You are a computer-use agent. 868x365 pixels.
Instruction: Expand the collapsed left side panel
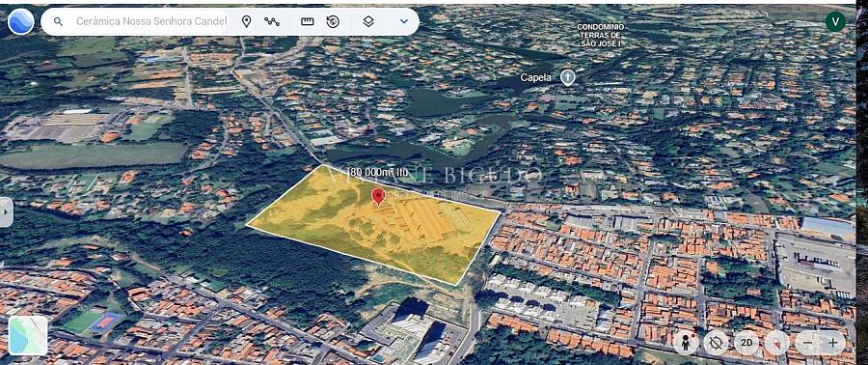(x=6, y=212)
